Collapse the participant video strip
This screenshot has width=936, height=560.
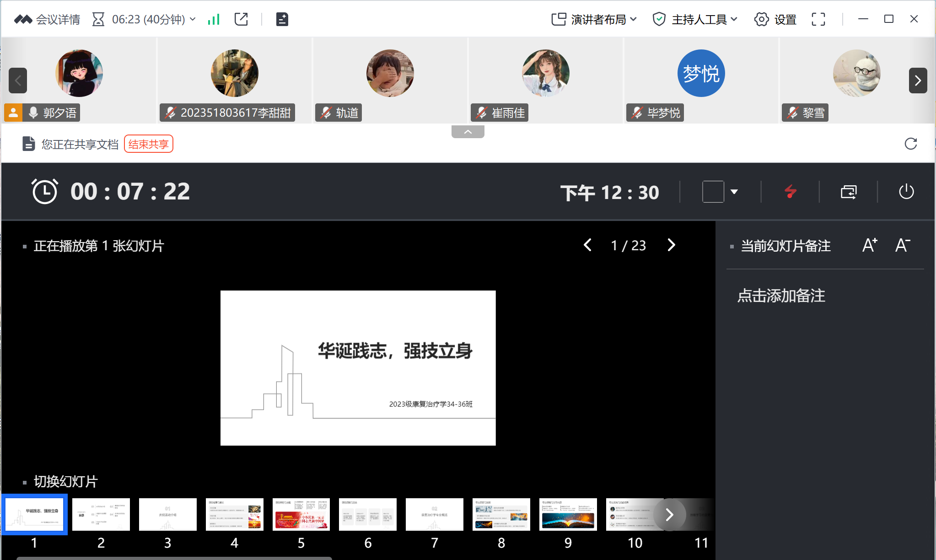[x=468, y=132]
